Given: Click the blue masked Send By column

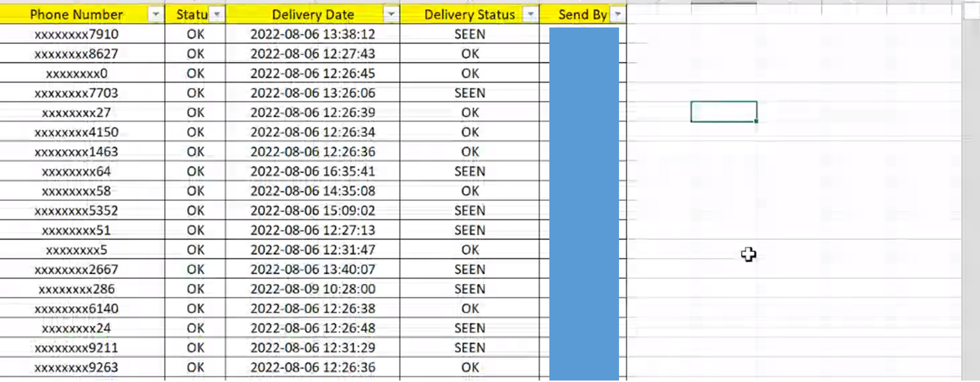Looking at the screenshot, I should tap(584, 204).
